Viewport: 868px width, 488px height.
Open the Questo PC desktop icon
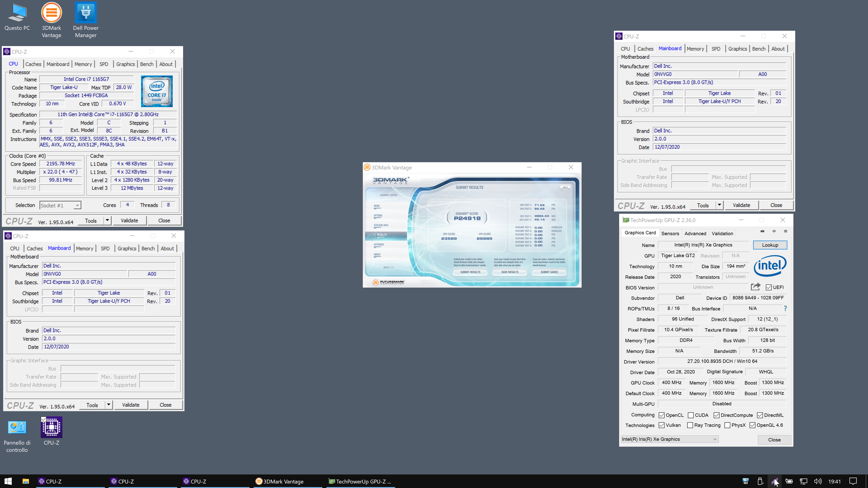tap(17, 17)
